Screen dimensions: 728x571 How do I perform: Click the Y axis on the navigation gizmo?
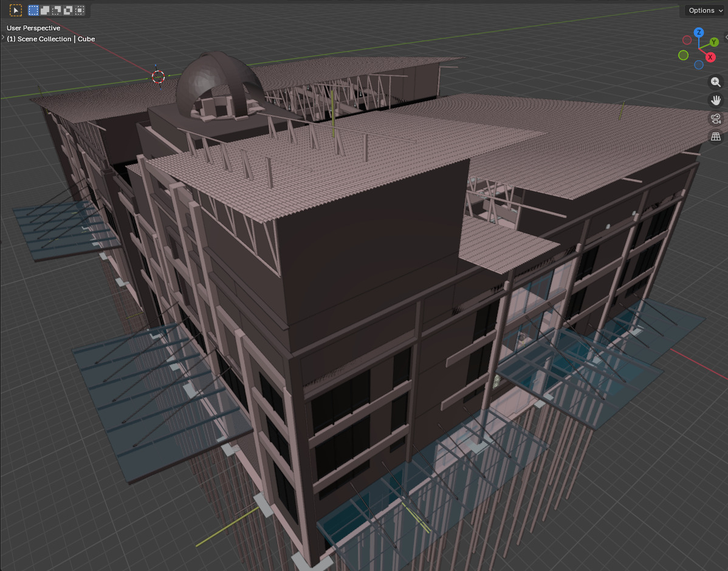click(714, 43)
